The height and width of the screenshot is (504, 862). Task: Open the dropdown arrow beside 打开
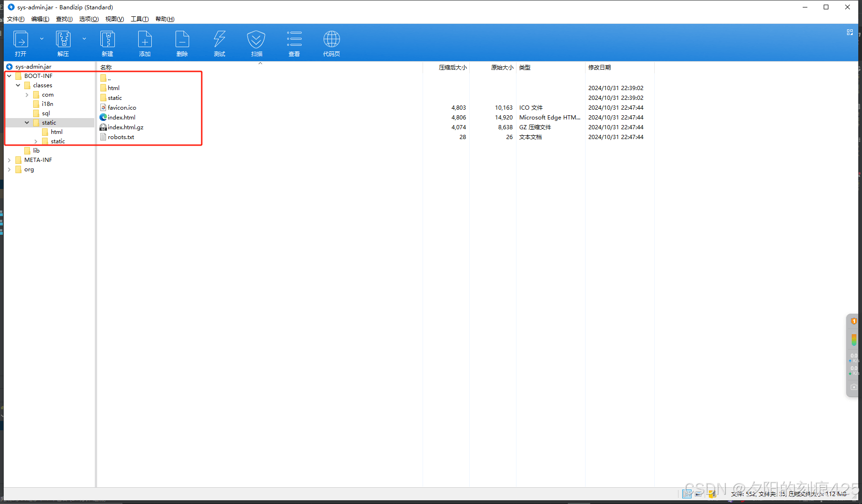click(x=42, y=39)
